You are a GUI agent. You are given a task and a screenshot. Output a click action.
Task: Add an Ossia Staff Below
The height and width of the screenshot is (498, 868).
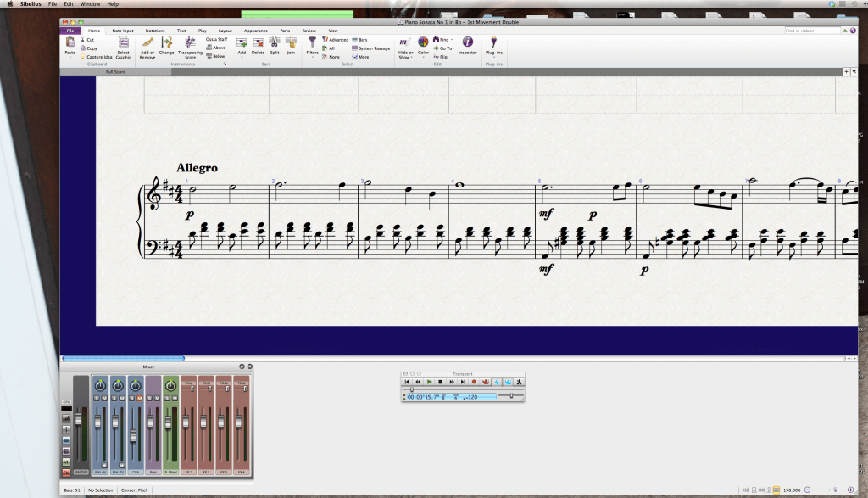click(216, 56)
